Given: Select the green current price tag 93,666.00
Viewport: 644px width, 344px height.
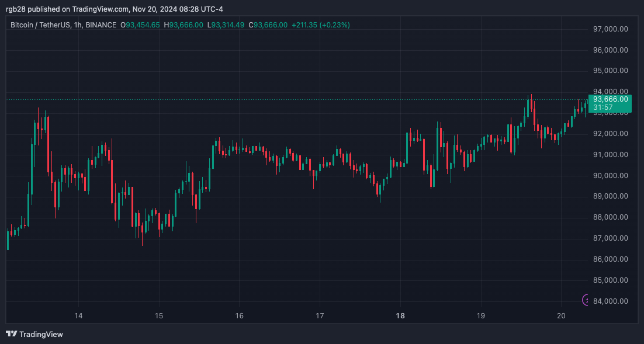Looking at the screenshot, I should pyautogui.click(x=611, y=100).
